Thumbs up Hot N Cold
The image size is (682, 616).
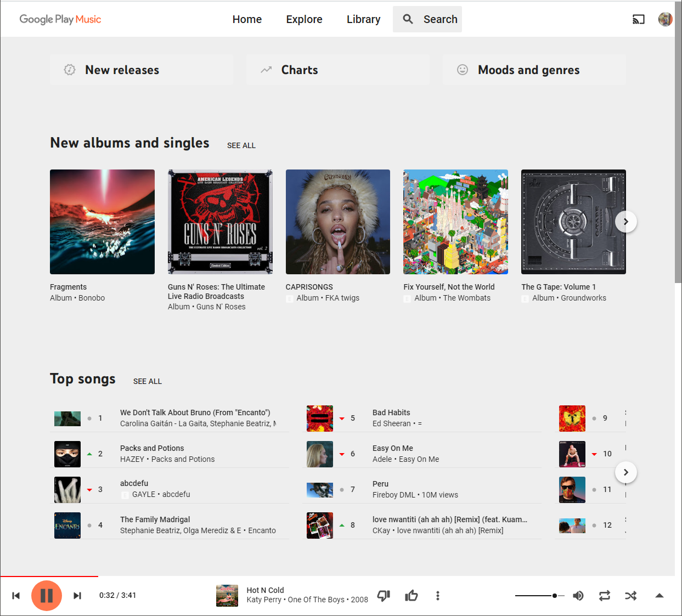(x=412, y=596)
